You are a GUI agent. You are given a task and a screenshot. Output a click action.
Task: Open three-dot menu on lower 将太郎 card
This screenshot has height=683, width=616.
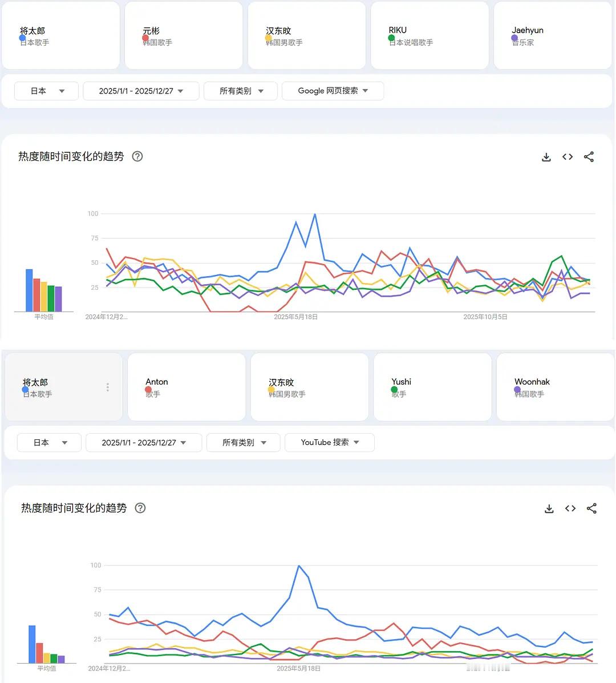pyautogui.click(x=108, y=387)
